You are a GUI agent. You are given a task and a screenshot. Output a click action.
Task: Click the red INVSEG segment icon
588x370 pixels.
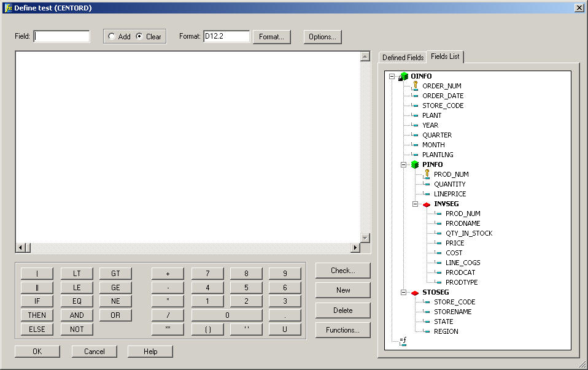[x=427, y=204]
